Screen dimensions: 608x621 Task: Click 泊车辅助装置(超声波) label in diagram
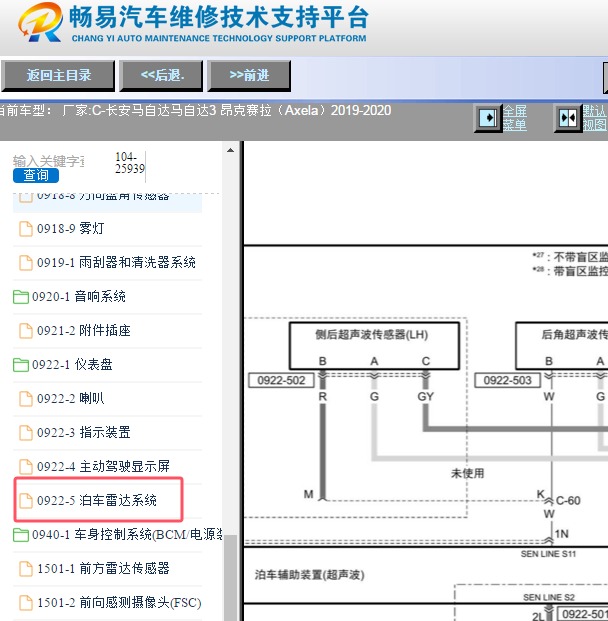point(309,575)
